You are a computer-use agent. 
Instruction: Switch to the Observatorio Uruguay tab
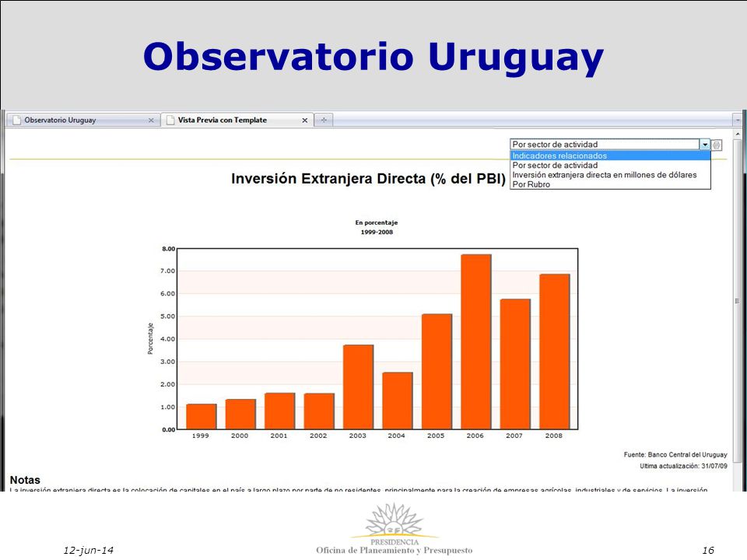[x=83, y=120]
